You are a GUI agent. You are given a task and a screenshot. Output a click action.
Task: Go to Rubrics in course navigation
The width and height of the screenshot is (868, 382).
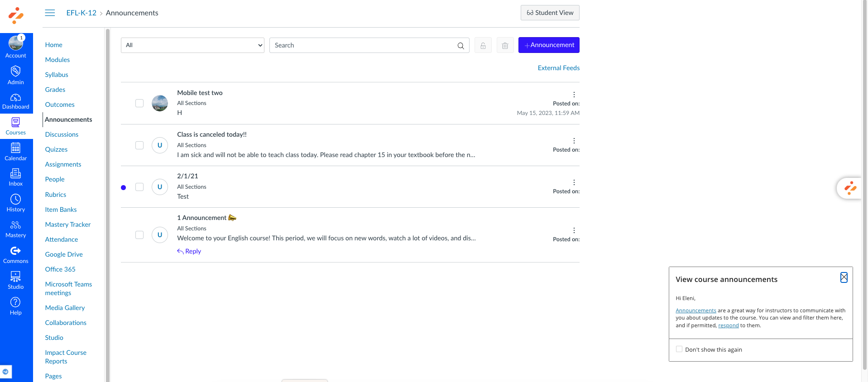coord(56,195)
